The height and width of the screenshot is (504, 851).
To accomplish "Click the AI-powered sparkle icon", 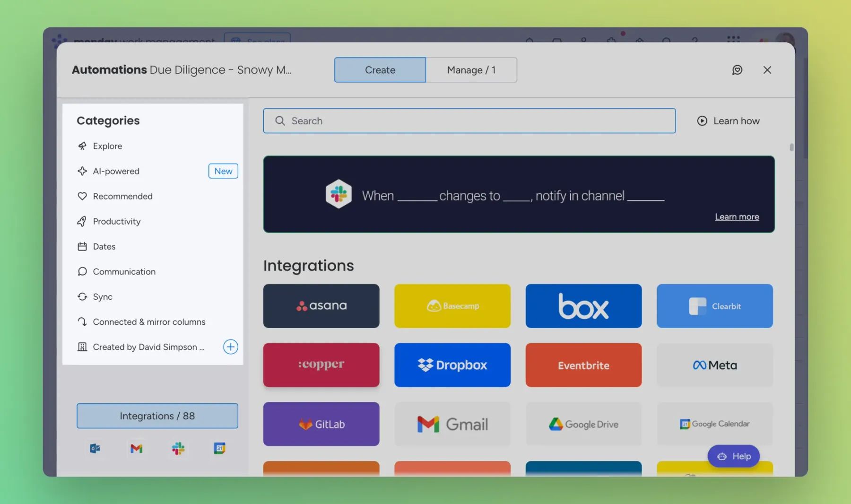I will click(82, 171).
